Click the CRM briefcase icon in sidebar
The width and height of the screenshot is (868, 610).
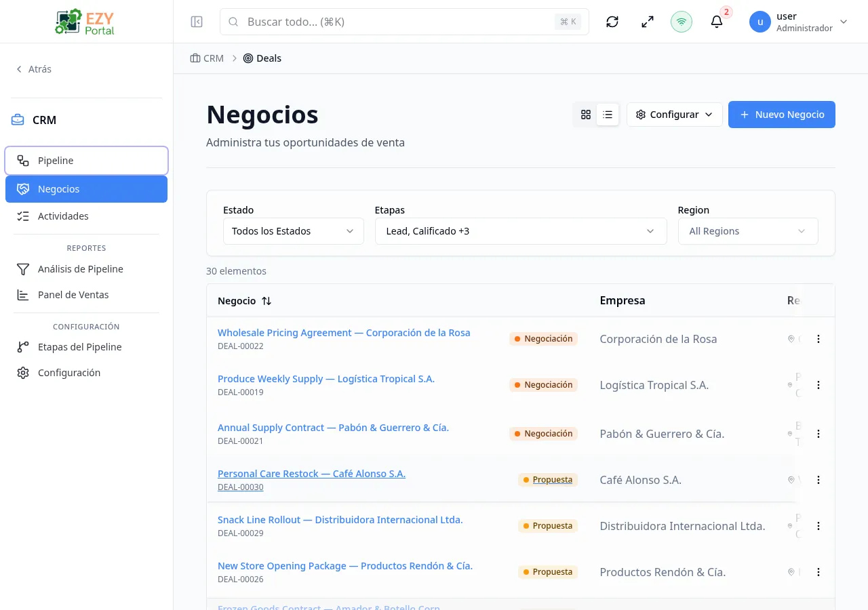coord(18,120)
